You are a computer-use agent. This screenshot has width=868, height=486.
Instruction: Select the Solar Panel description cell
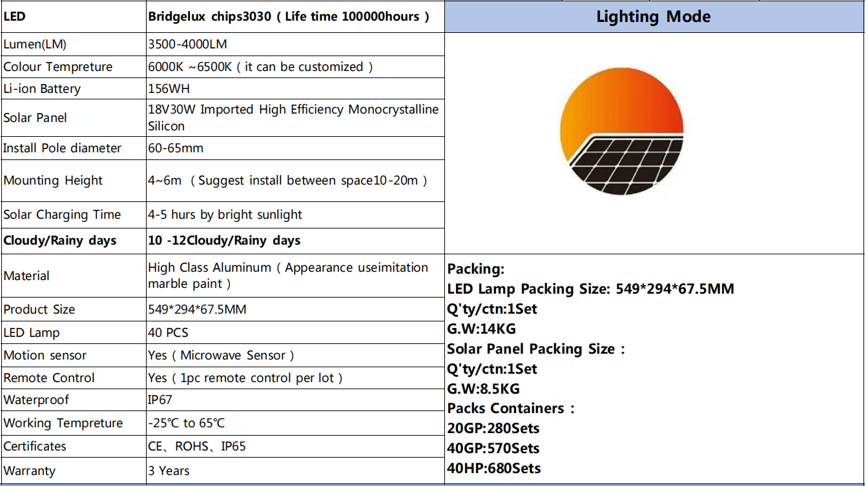(x=296, y=117)
